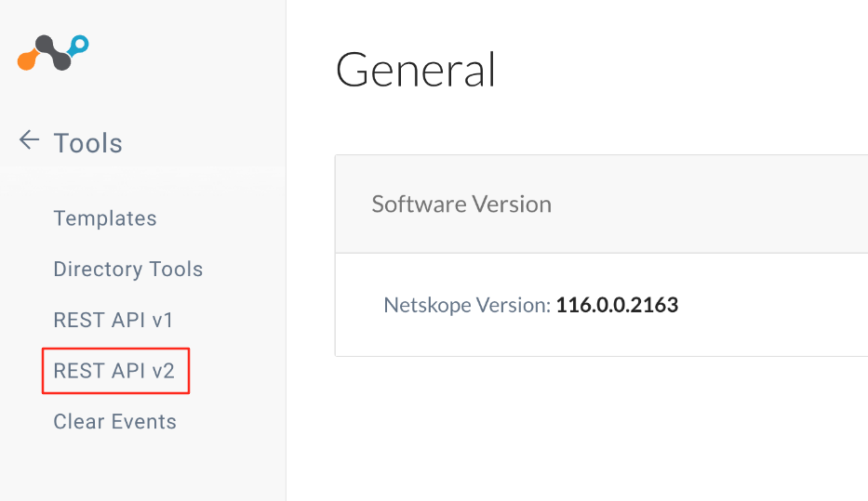The width and height of the screenshot is (868, 501).
Task: Click the Netskope logo in the sidebar
Action: (53, 53)
